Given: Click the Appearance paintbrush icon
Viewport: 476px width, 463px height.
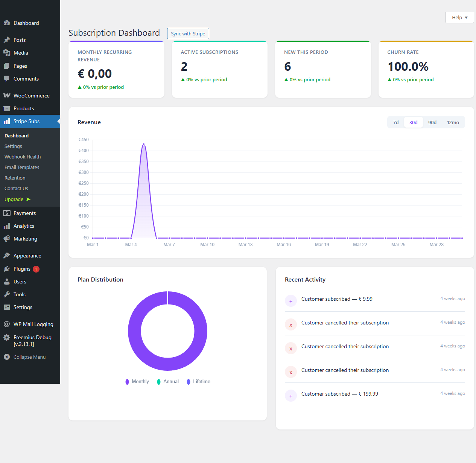Looking at the screenshot, I should coord(7,256).
